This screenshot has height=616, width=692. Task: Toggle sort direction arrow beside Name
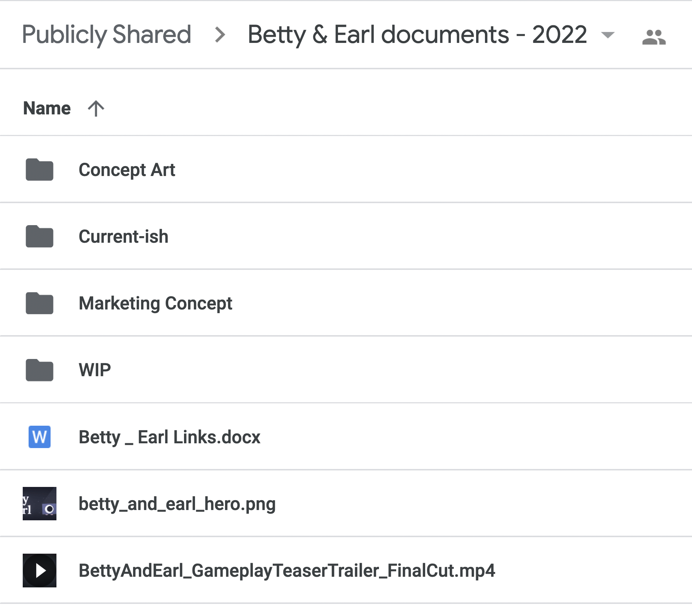click(x=96, y=109)
